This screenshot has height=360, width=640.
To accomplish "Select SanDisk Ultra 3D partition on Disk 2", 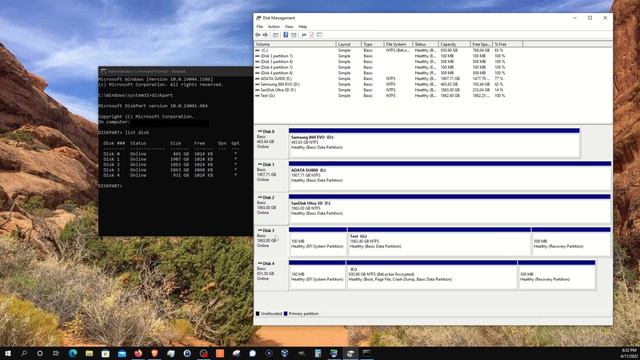I will 450,209.
